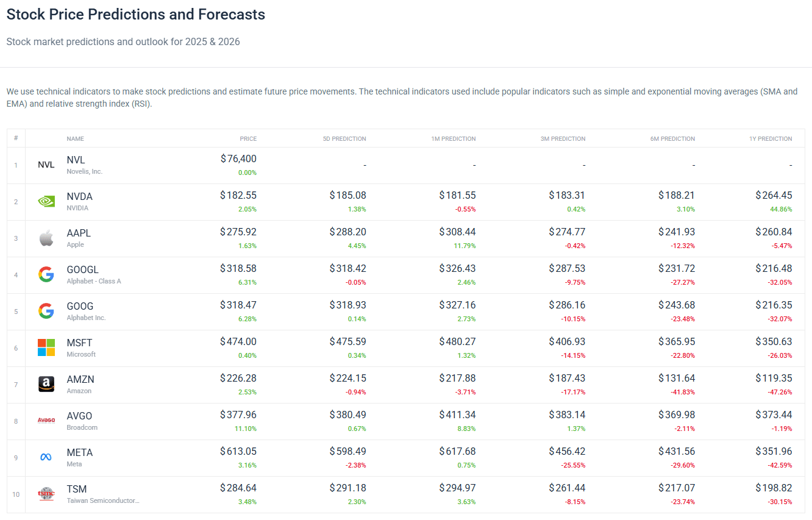Click the NVIDIA logo icon

click(x=46, y=201)
